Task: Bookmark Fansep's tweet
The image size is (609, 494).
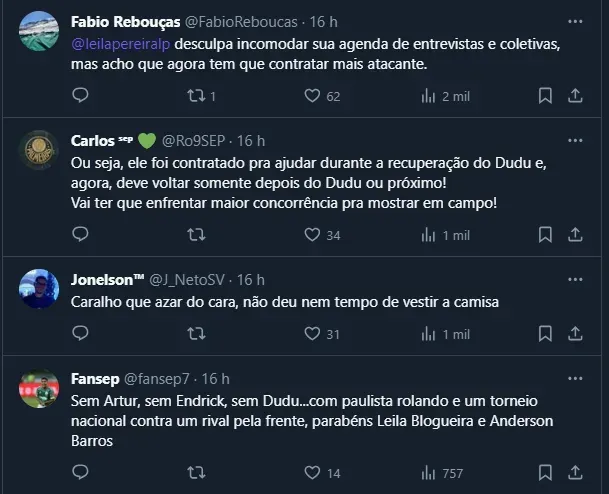Action: tap(545, 473)
